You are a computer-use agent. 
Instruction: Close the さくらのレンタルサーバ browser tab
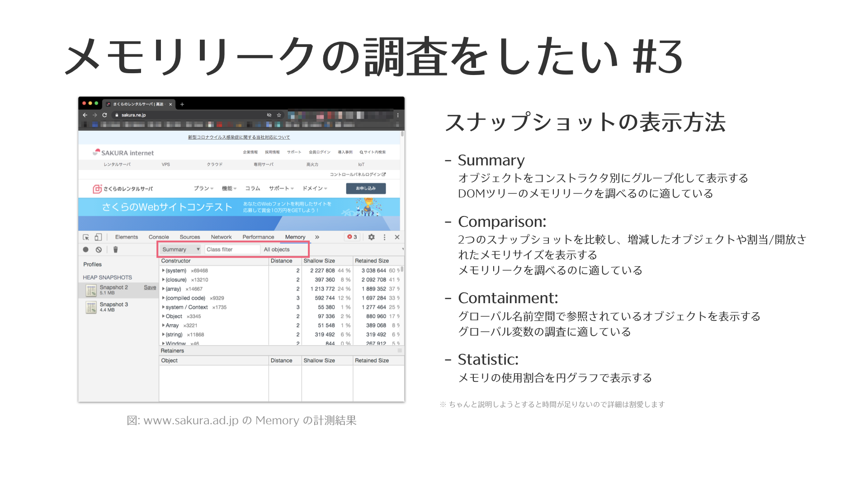click(170, 104)
